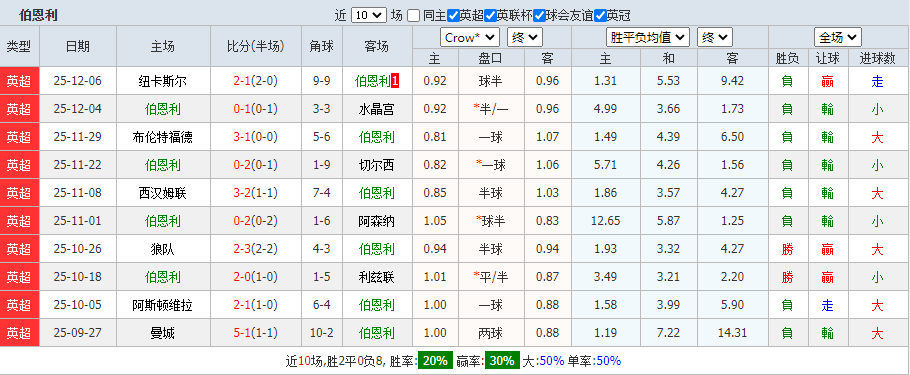Click the 进球数 column header
The width and height of the screenshot is (910, 375).
[x=877, y=58]
